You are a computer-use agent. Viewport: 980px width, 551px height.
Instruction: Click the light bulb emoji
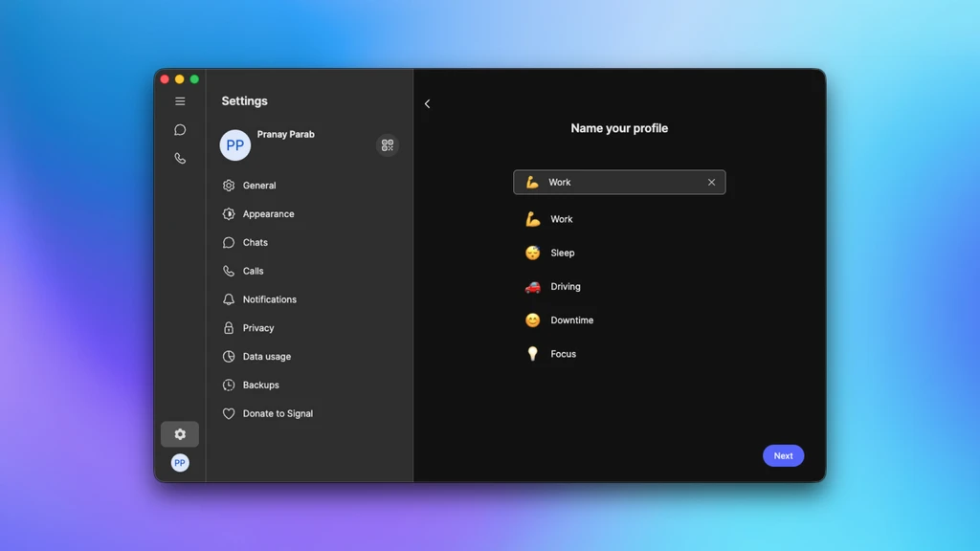532,354
